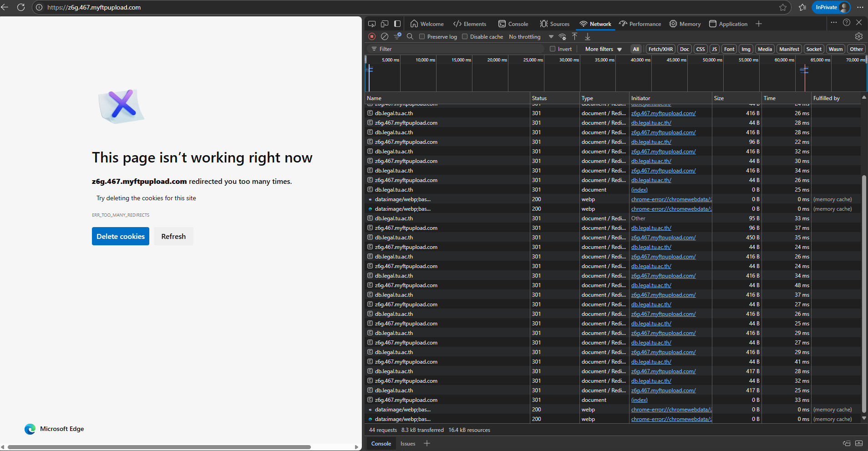Stop recording network log
This screenshot has height=451, width=868.
372,36
